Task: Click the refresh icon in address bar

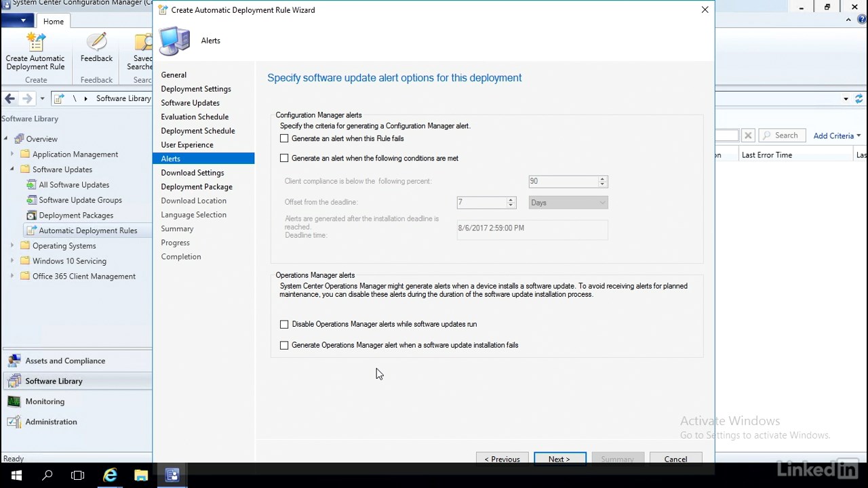Action: click(859, 98)
